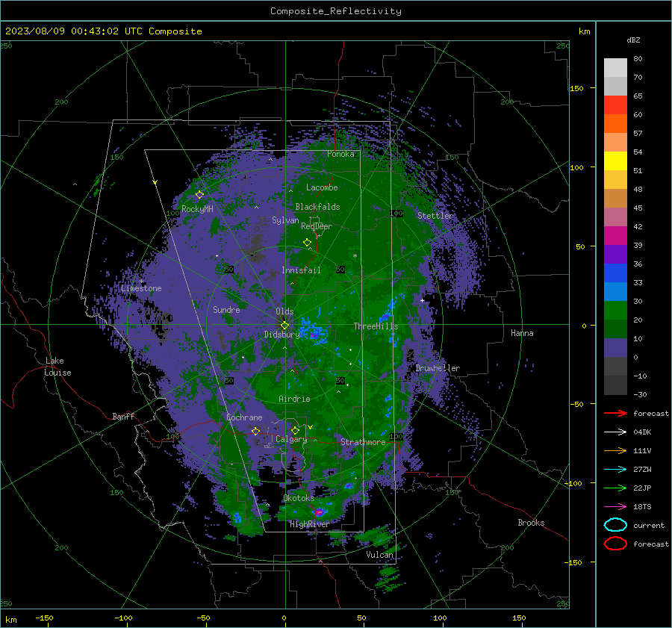Click the red swatch in dBZ scale
The width and height of the screenshot is (672, 628).
[x=615, y=105]
